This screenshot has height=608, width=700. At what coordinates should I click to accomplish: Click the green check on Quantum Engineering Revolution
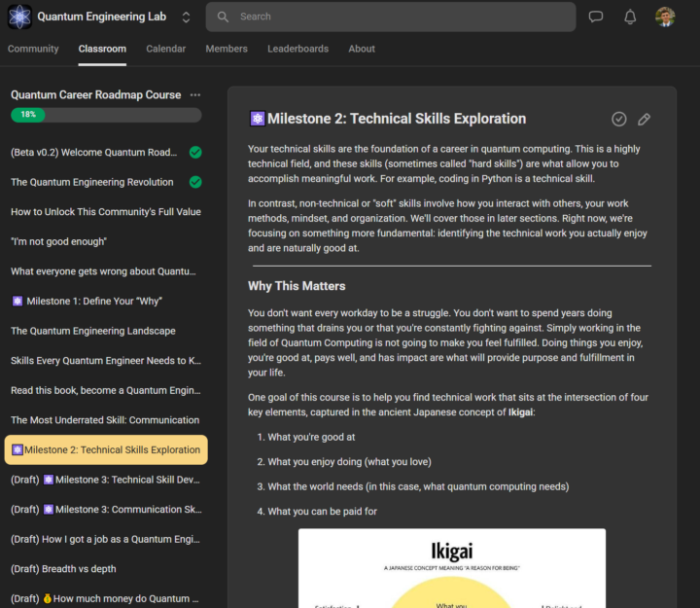195,182
